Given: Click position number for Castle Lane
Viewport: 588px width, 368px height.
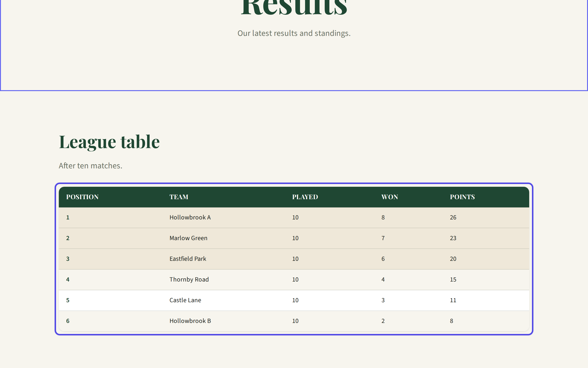Looking at the screenshot, I should click(x=68, y=300).
